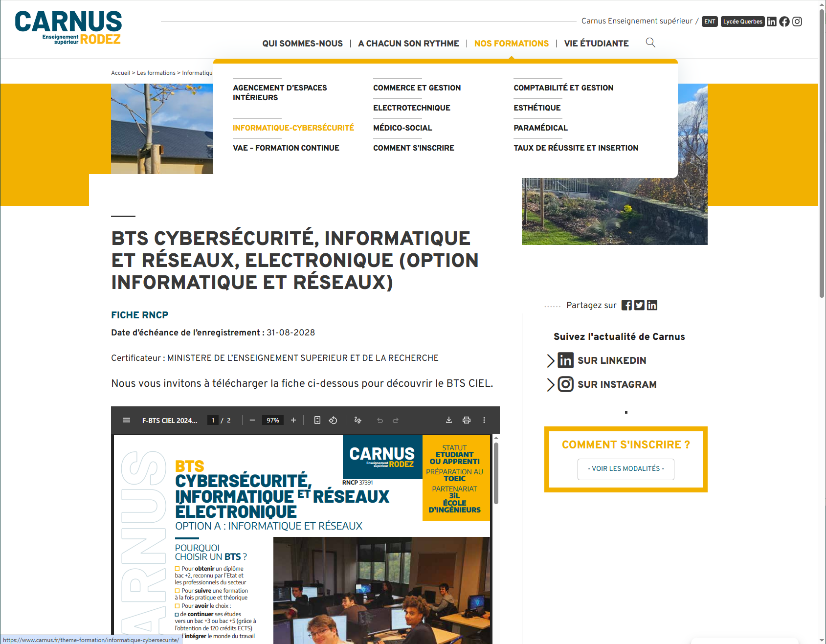Click the PDF undo arrow
The height and width of the screenshot is (644, 826).
tap(380, 420)
